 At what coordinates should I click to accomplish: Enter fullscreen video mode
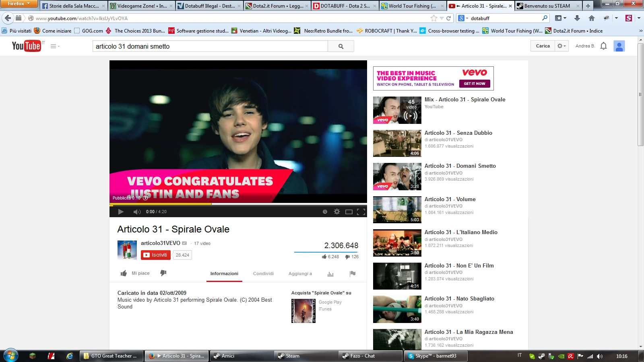click(361, 212)
